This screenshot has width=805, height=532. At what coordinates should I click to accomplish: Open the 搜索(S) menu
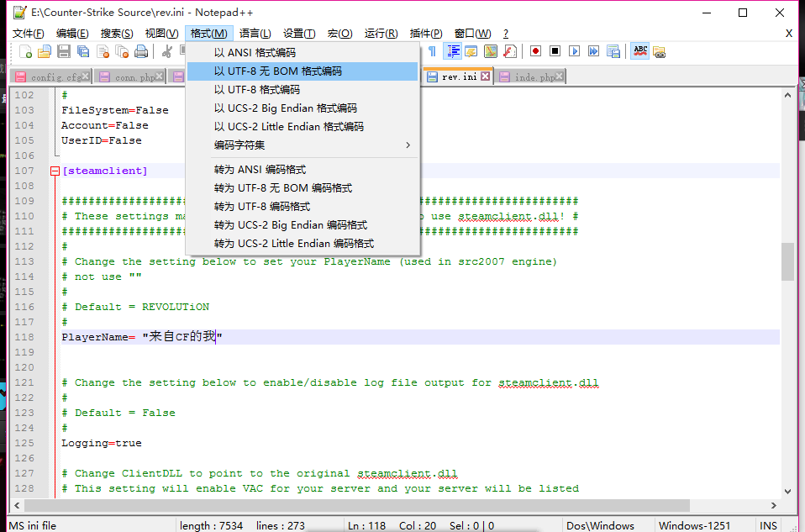[117, 34]
